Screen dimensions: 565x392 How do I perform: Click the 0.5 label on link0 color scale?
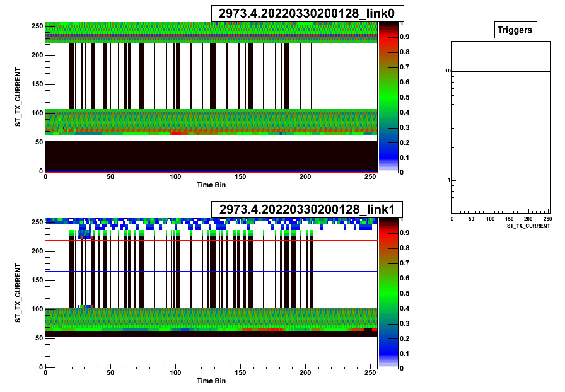point(405,97)
